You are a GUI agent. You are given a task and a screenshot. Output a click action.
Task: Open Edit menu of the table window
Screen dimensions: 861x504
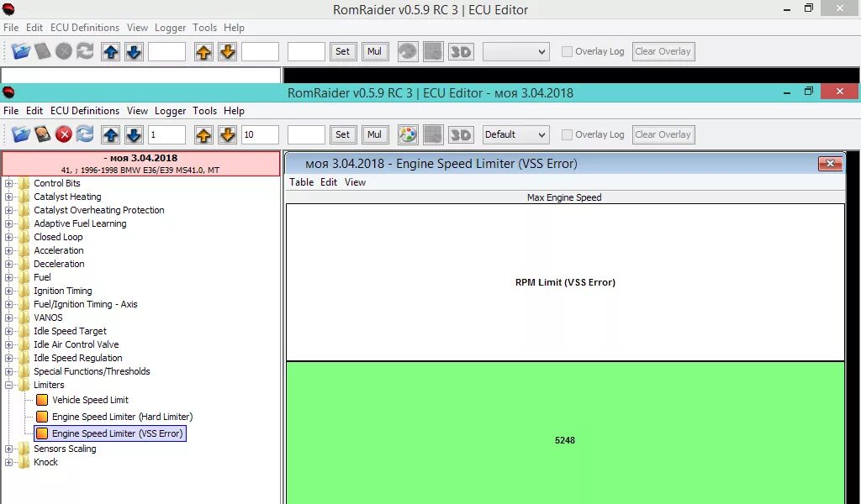point(329,182)
